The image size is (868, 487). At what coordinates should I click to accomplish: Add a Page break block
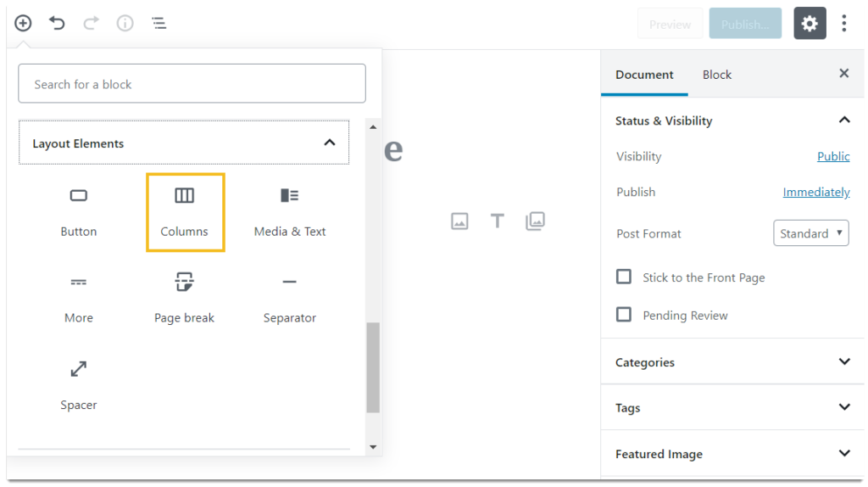pos(185,298)
